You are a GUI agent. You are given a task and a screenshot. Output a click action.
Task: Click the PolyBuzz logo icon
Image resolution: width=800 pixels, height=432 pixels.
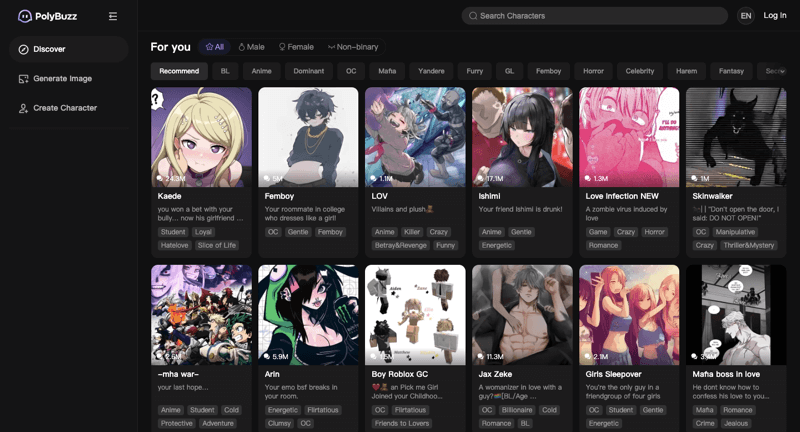pyautogui.click(x=25, y=16)
